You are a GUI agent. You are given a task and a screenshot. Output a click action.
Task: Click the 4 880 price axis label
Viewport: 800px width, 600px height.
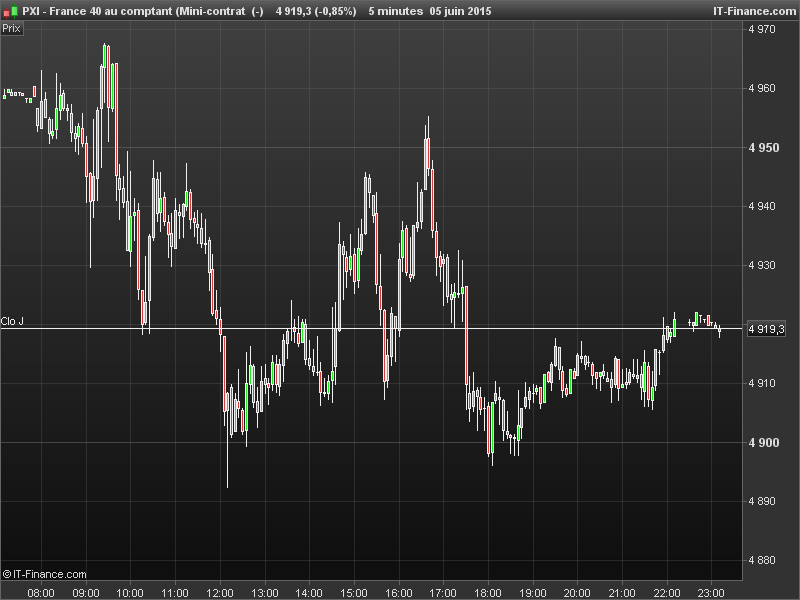[x=762, y=560]
